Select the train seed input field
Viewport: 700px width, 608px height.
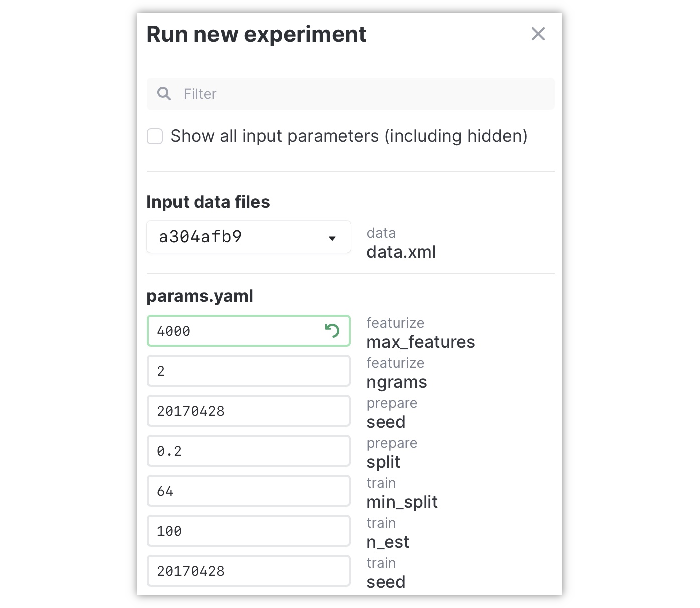click(x=248, y=571)
